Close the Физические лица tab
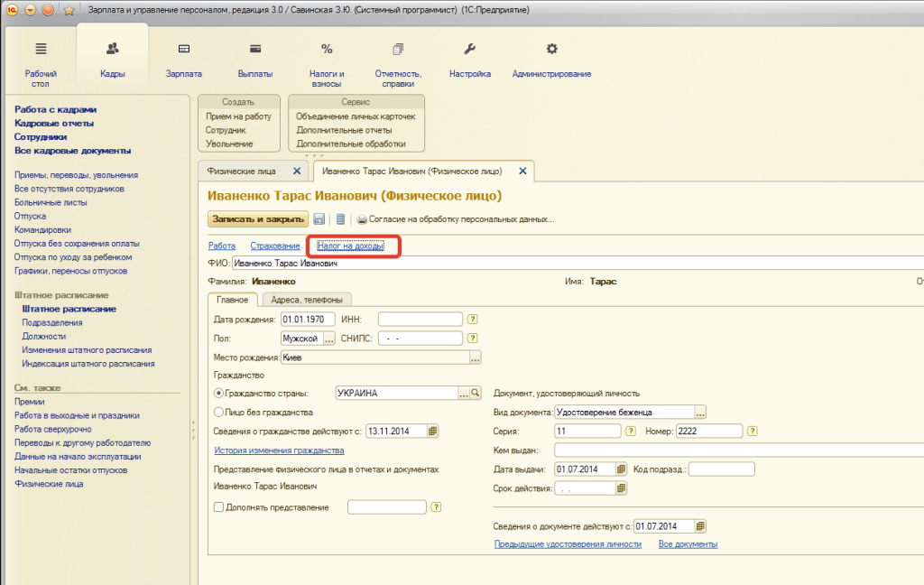Screen dimensions: 924x585 click(x=297, y=171)
